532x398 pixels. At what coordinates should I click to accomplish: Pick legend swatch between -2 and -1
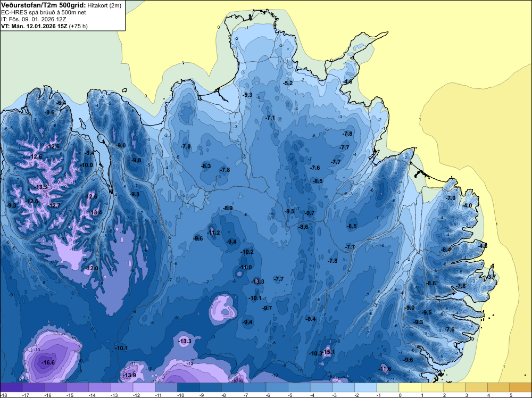tap(366, 387)
